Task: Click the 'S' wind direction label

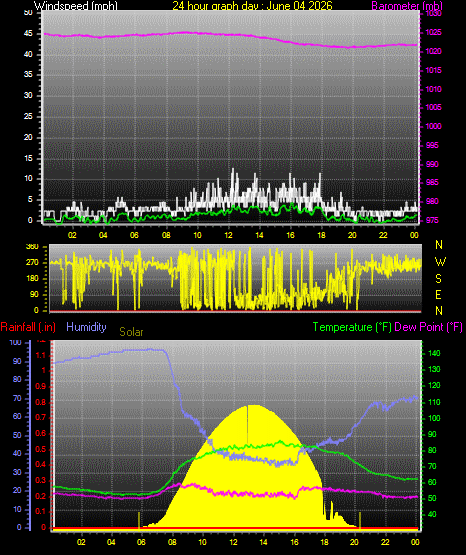Action: coord(438,279)
